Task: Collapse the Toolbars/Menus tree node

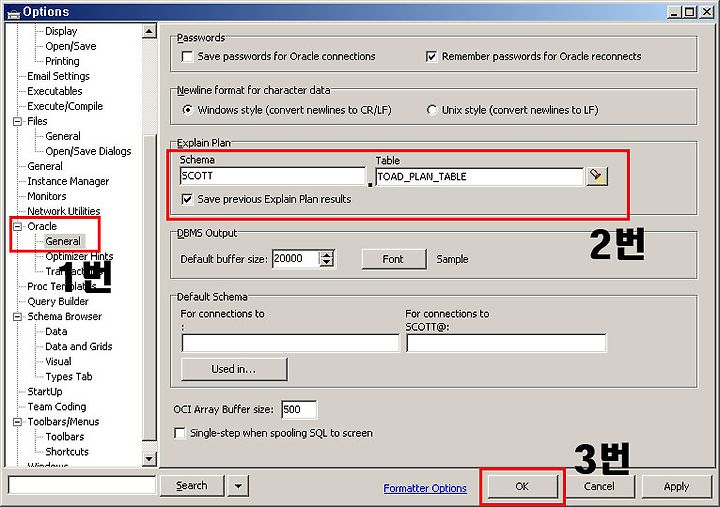Action: click(17, 422)
